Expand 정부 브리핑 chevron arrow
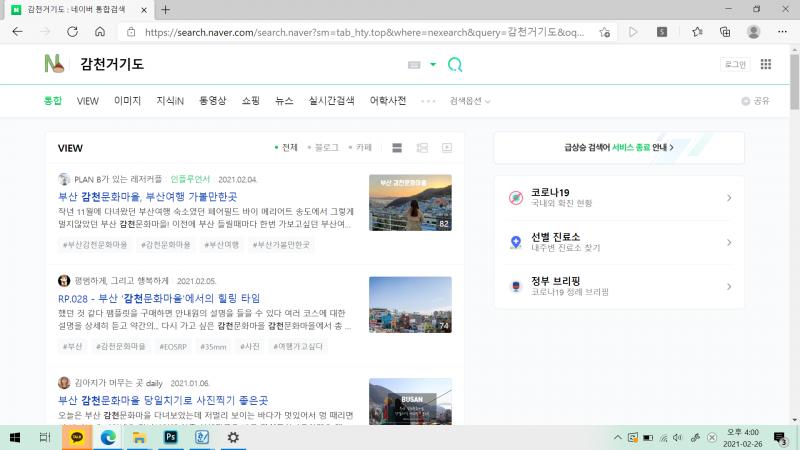This screenshot has width=800, height=450. point(729,286)
